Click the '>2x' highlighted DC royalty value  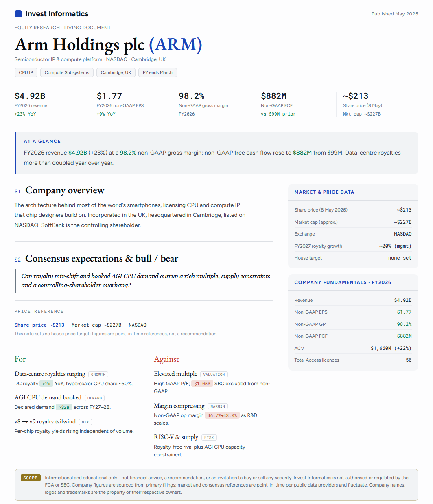(x=46, y=384)
